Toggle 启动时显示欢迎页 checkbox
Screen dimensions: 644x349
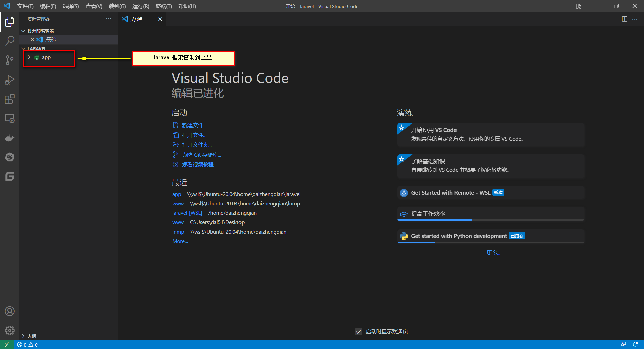tap(359, 332)
